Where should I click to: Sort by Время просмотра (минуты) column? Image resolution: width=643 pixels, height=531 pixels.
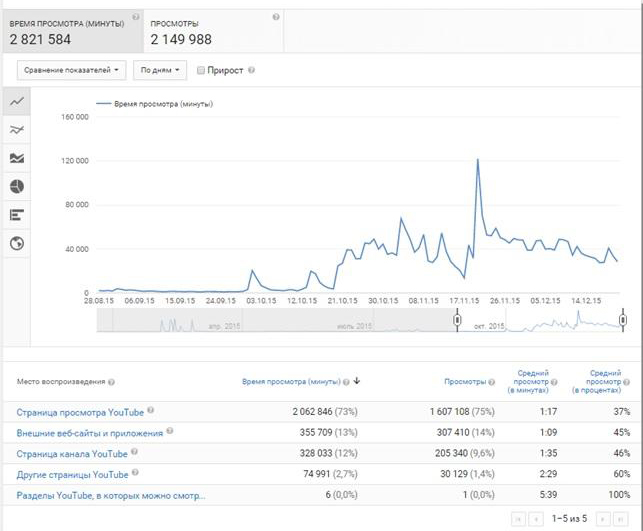tap(291, 381)
